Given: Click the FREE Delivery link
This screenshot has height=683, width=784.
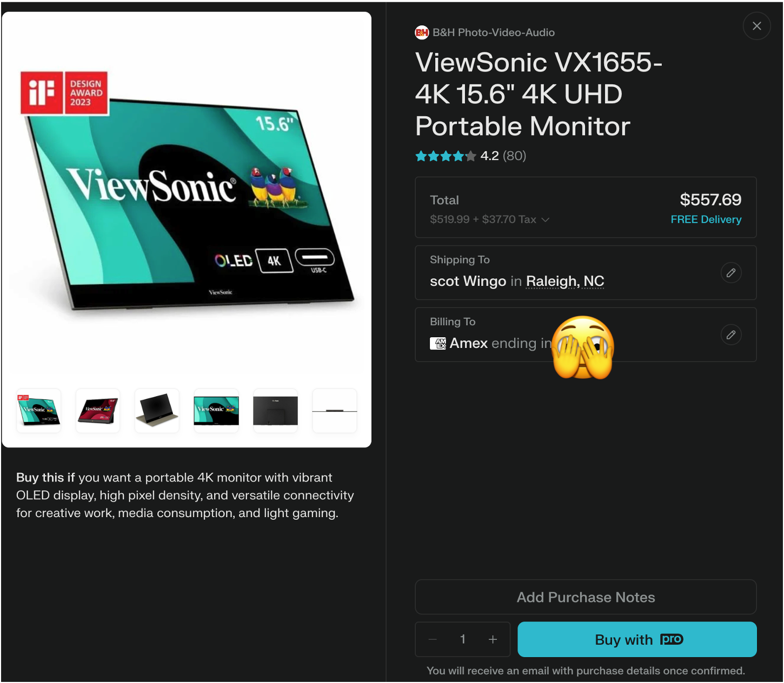Looking at the screenshot, I should coord(706,219).
